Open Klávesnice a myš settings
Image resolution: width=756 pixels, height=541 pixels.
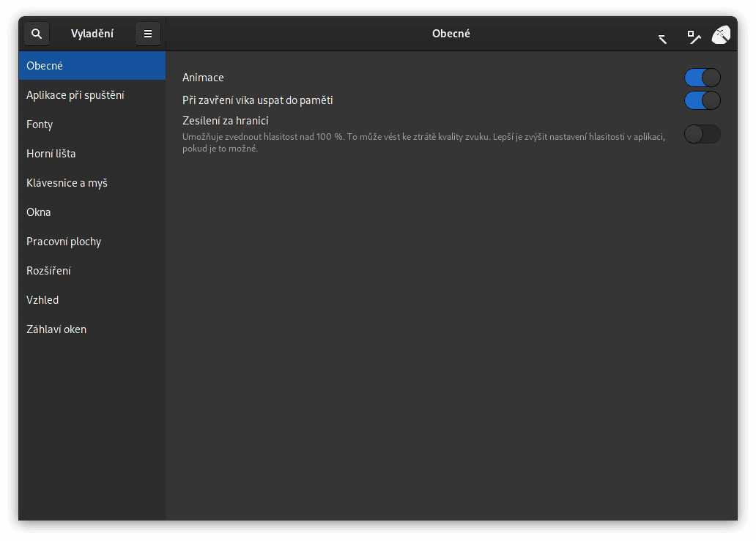click(x=92, y=183)
